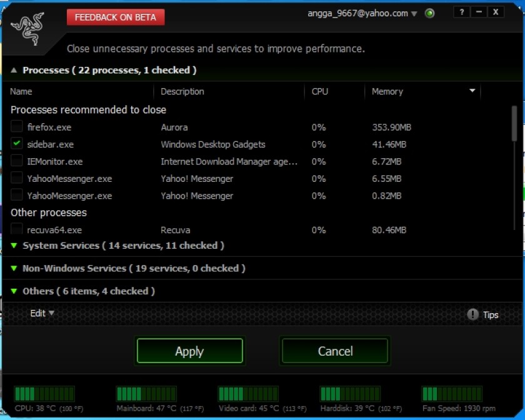525x420 pixels.
Task: Open the Tips link
Action: click(x=491, y=315)
